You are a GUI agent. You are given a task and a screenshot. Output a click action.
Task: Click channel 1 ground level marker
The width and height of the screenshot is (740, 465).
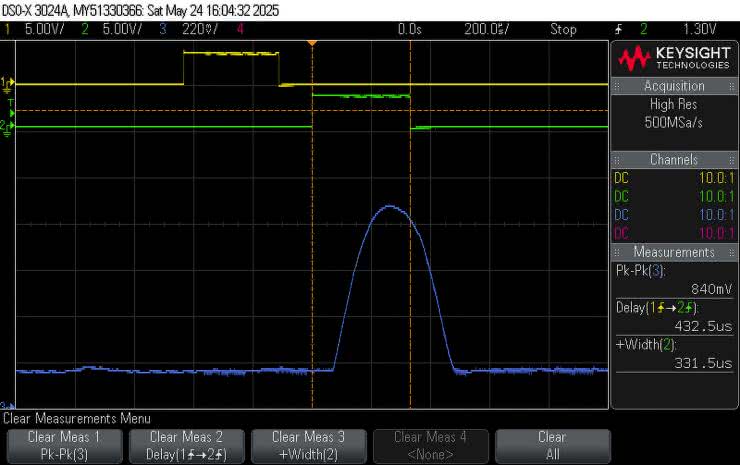(x=7, y=83)
